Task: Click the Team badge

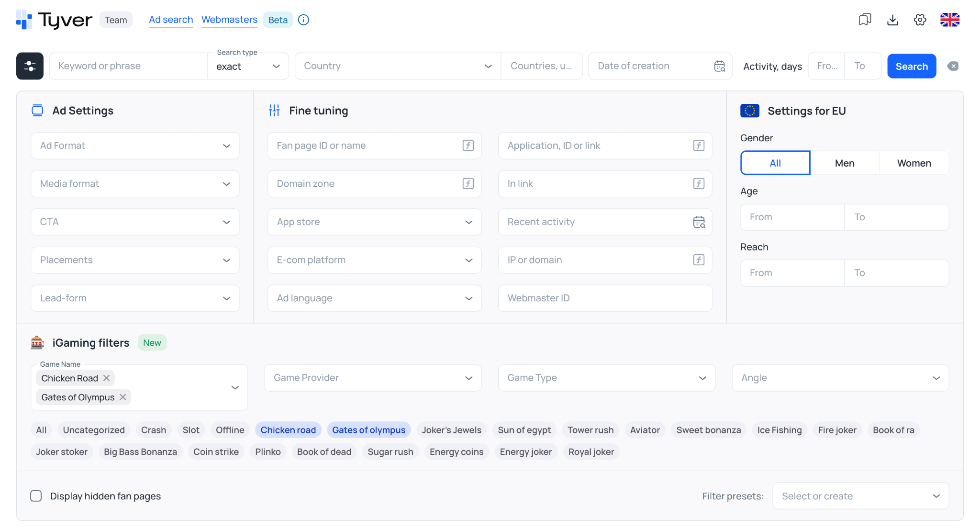Action: (x=116, y=20)
